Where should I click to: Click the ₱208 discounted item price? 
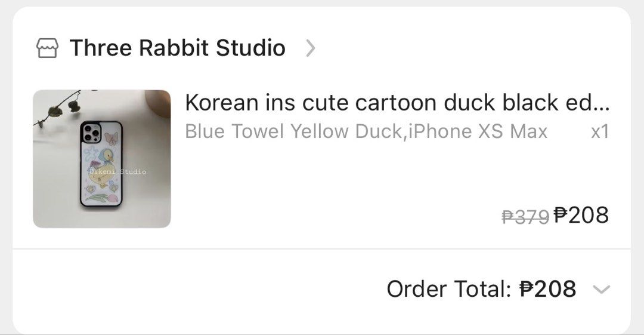[x=581, y=215]
